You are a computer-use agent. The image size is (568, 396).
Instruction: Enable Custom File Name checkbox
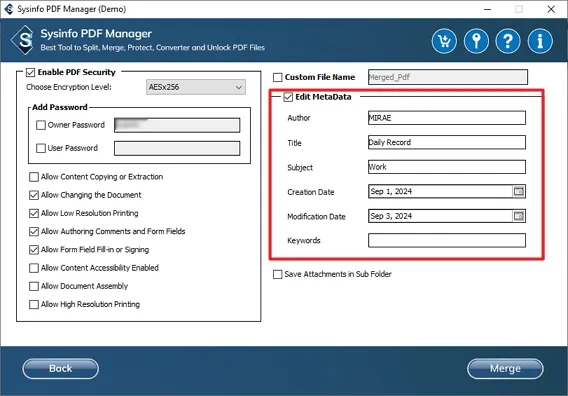[x=277, y=77]
